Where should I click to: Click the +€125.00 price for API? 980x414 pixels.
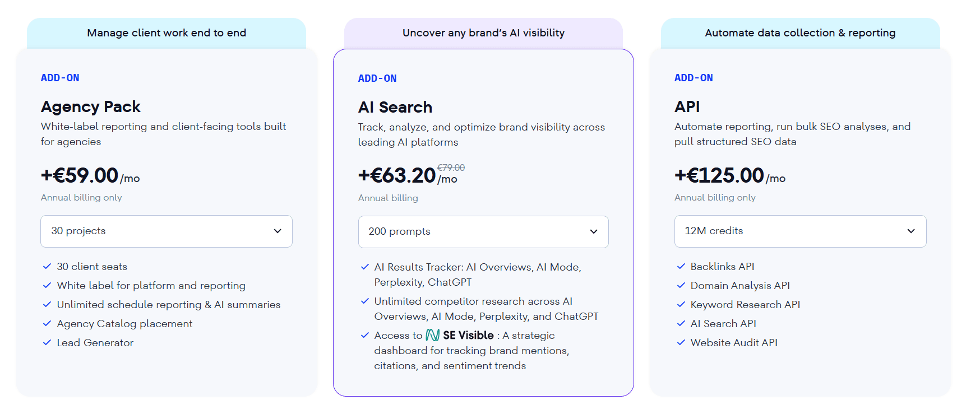point(719,176)
